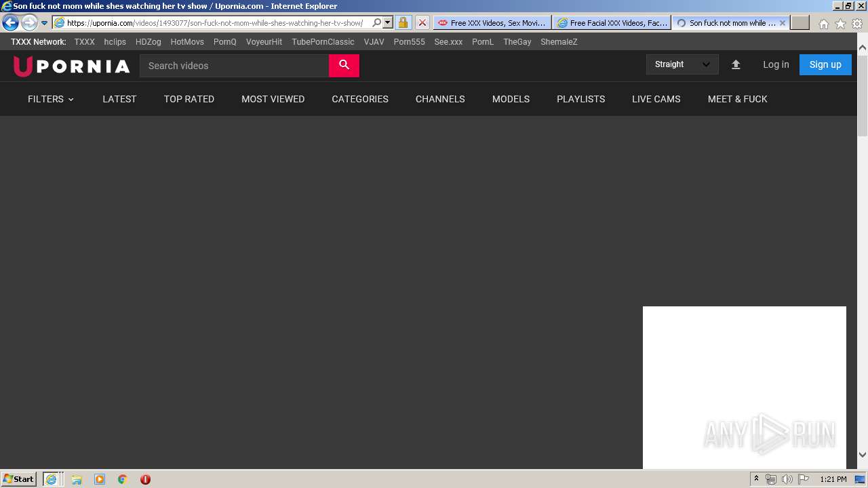Click the Log in link

[776, 64]
